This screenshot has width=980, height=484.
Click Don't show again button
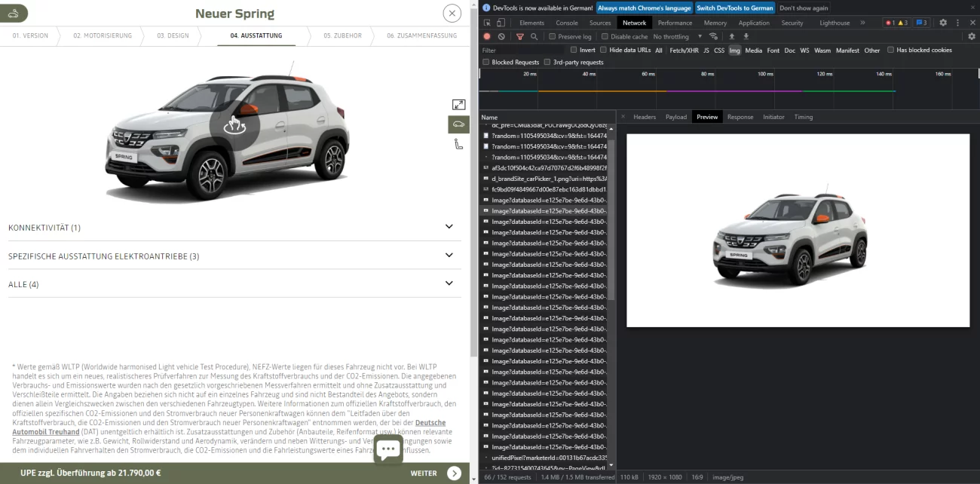coord(804,8)
